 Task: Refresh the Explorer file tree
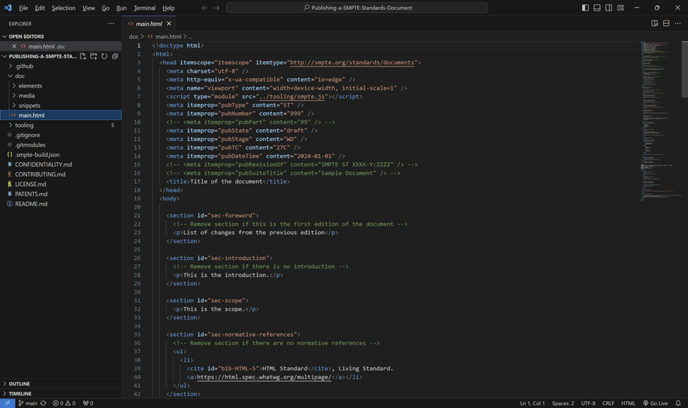tap(104, 56)
